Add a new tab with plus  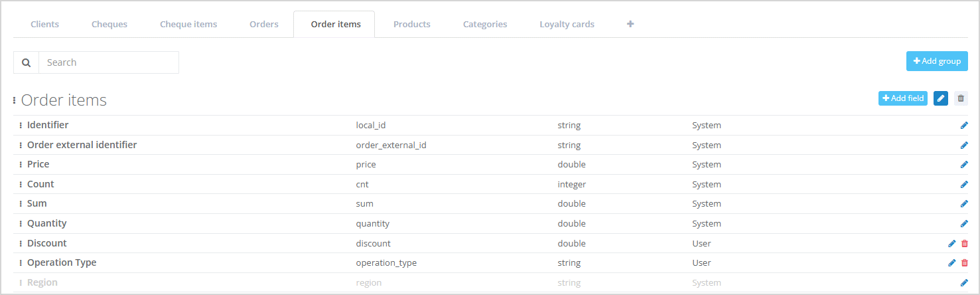(x=630, y=24)
